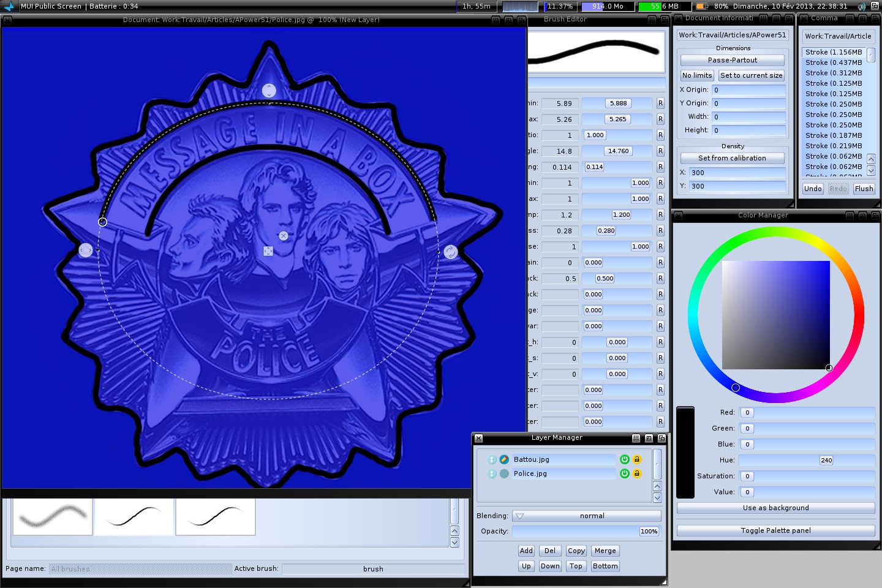Reset the 14.760 angle parameter with R

click(660, 151)
